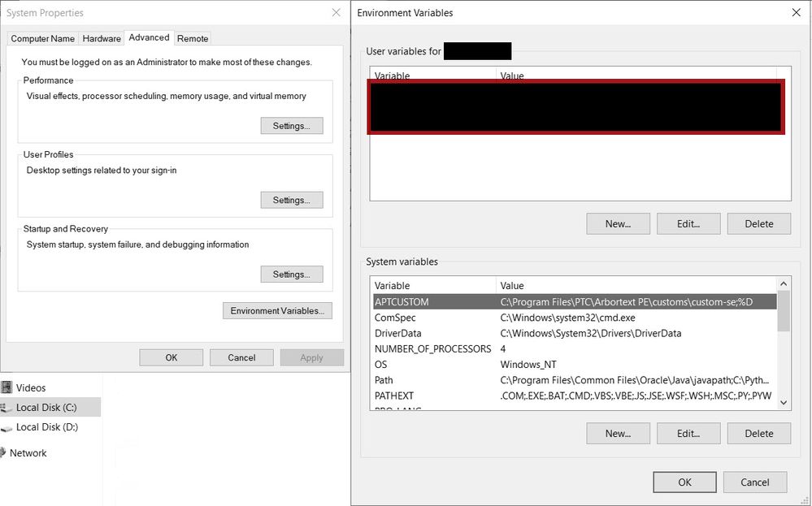Open Network in Explorer sidebar
This screenshot has height=506, width=812.
point(28,452)
